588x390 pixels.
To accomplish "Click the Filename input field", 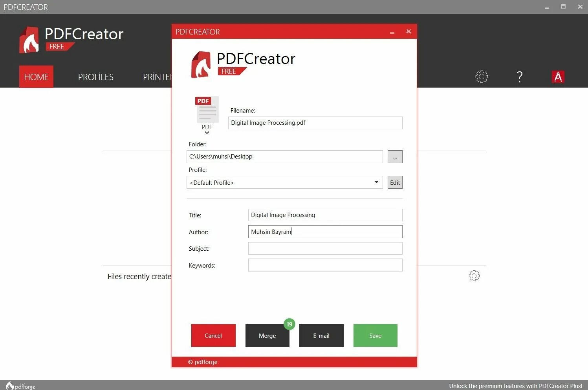I will click(315, 123).
